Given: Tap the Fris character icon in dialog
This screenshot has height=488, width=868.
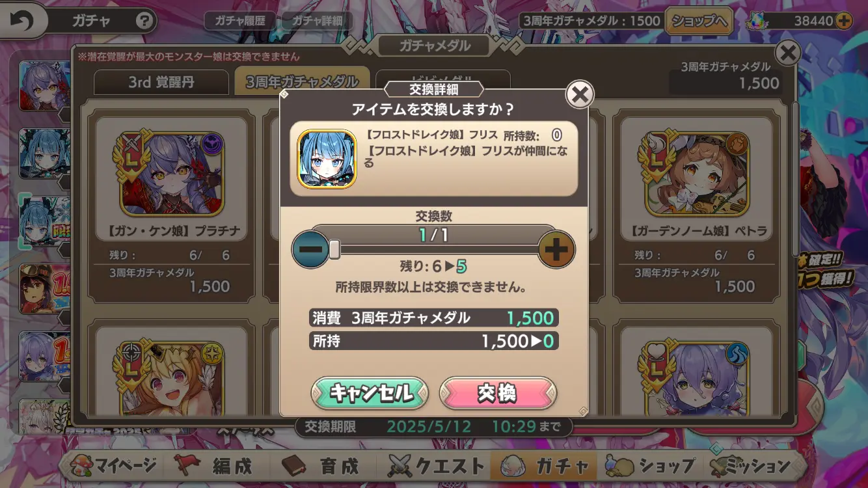Looking at the screenshot, I should coord(327,159).
